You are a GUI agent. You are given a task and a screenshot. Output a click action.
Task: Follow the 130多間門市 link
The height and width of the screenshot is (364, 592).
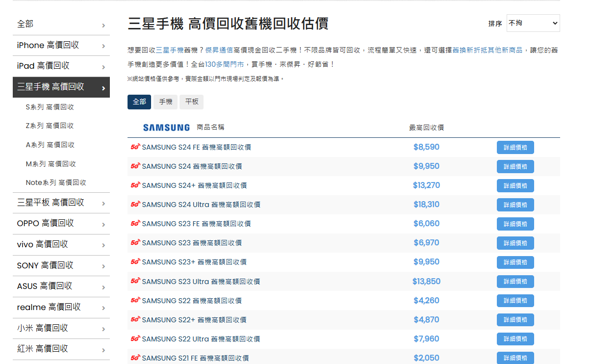point(224,64)
